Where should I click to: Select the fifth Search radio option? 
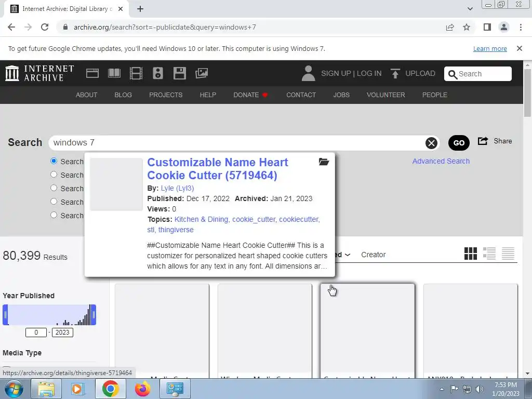tap(54, 215)
